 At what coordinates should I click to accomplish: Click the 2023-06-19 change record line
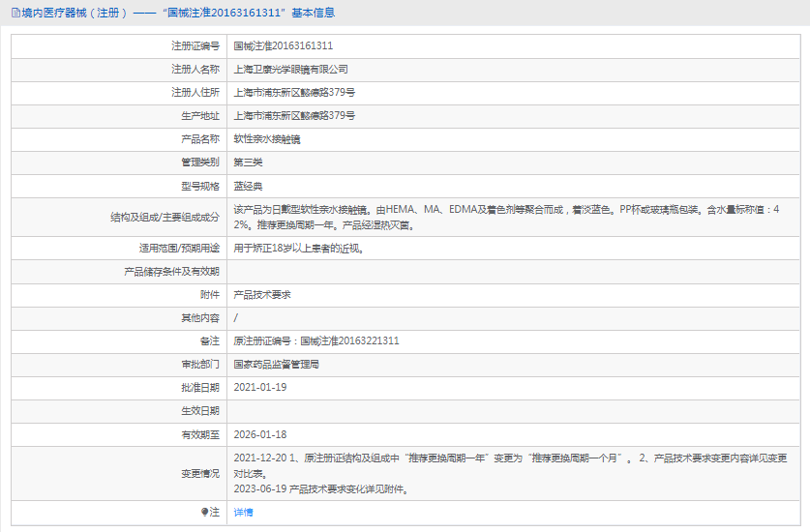pos(320,488)
